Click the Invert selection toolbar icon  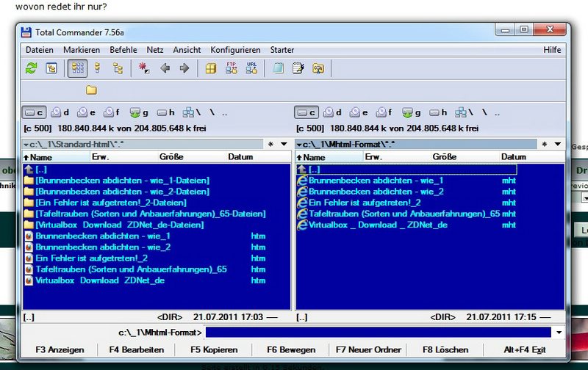144,68
